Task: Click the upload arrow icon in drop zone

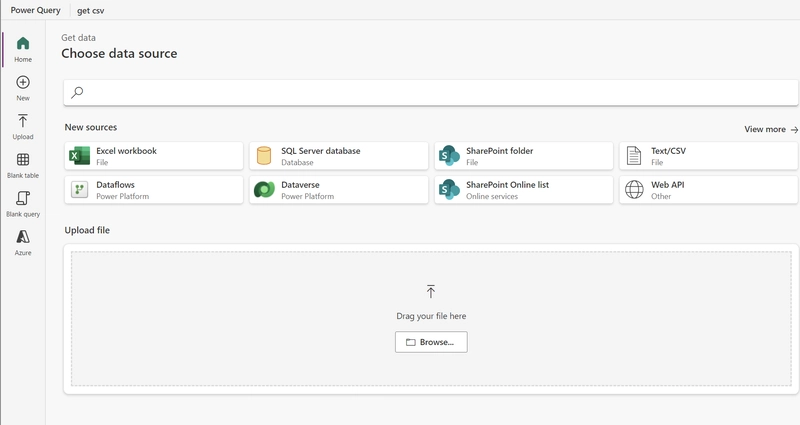Action: [x=431, y=291]
